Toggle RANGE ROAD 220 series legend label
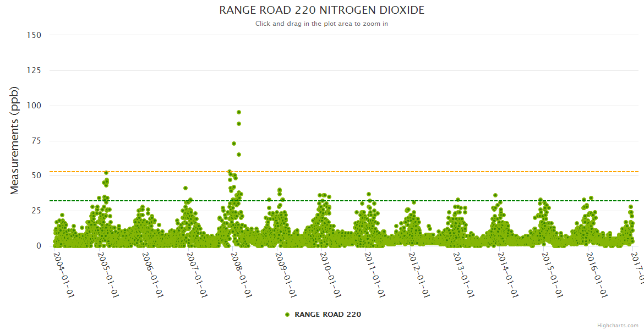Screen dimensions: 644x330 click(328, 315)
